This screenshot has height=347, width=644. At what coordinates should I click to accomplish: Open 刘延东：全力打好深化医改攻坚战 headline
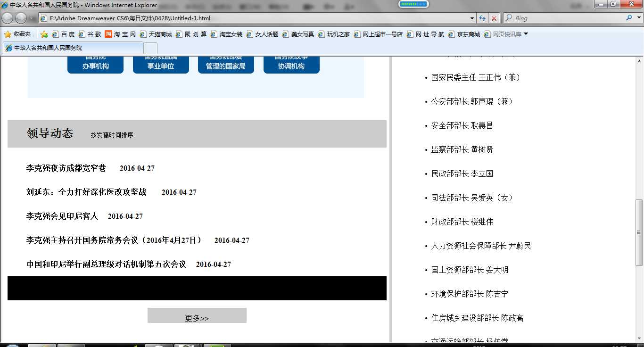coord(86,192)
